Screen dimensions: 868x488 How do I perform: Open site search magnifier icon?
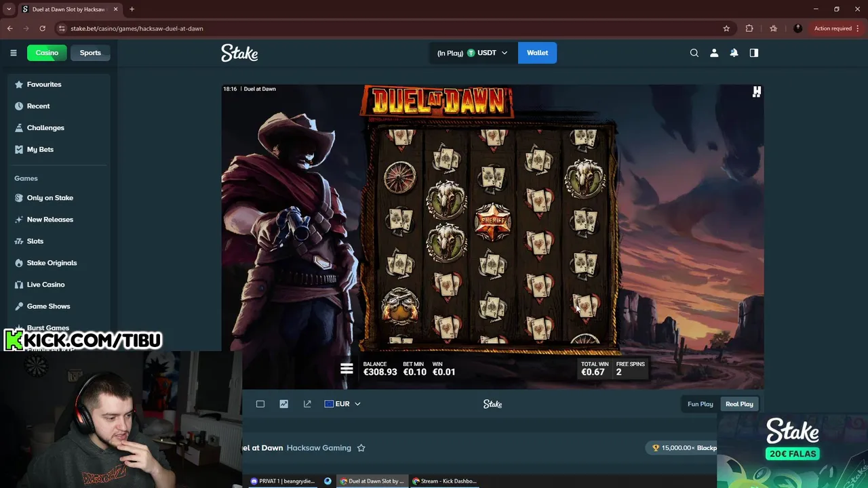[x=694, y=53]
